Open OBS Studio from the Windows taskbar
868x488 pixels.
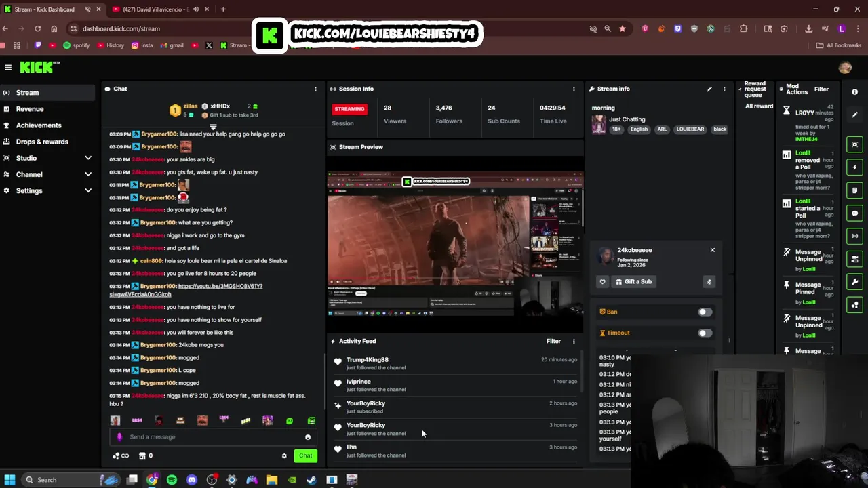(212, 480)
